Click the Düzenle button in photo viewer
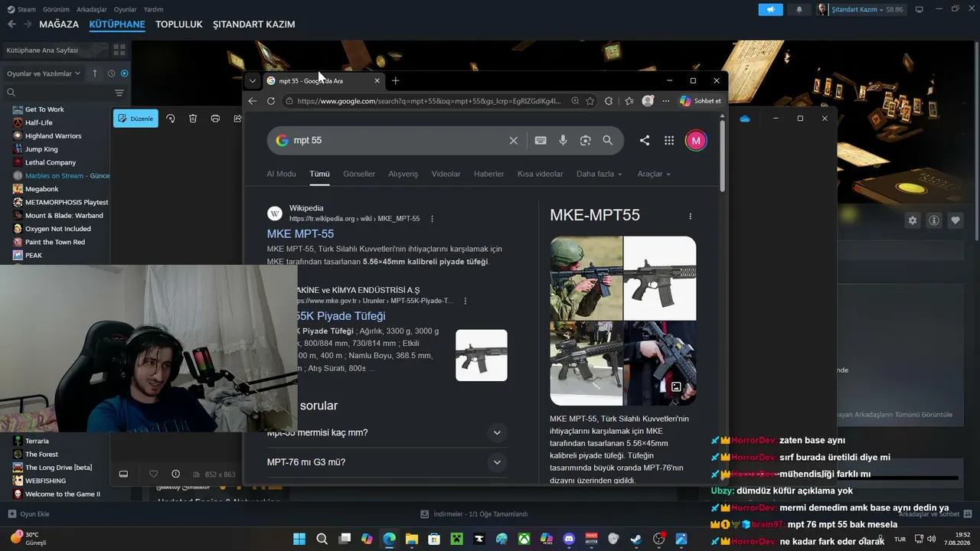The width and height of the screenshot is (980, 551). click(x=136, y=119)
